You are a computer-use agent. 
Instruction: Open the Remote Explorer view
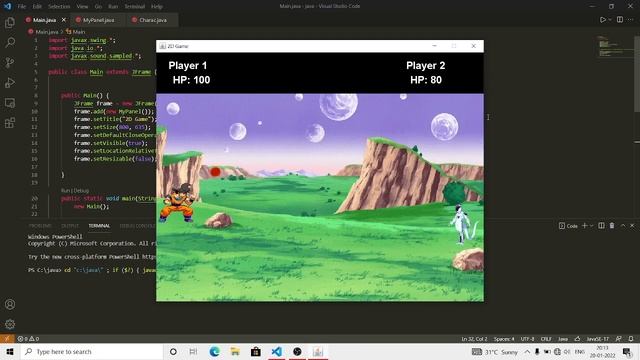(10, 103)
